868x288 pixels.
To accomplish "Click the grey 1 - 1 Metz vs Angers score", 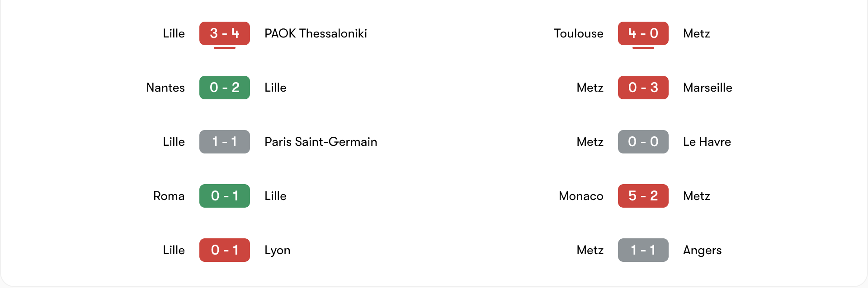I will click(x=643, y=250).
